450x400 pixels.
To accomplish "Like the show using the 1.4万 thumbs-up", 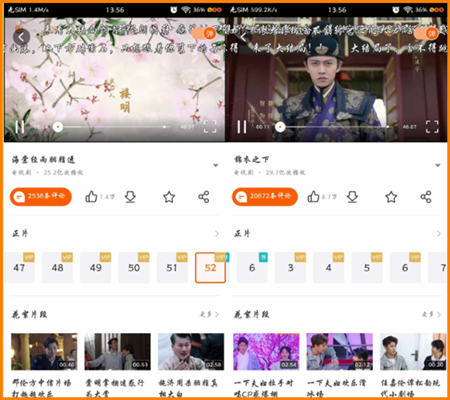I will [91, 197].
